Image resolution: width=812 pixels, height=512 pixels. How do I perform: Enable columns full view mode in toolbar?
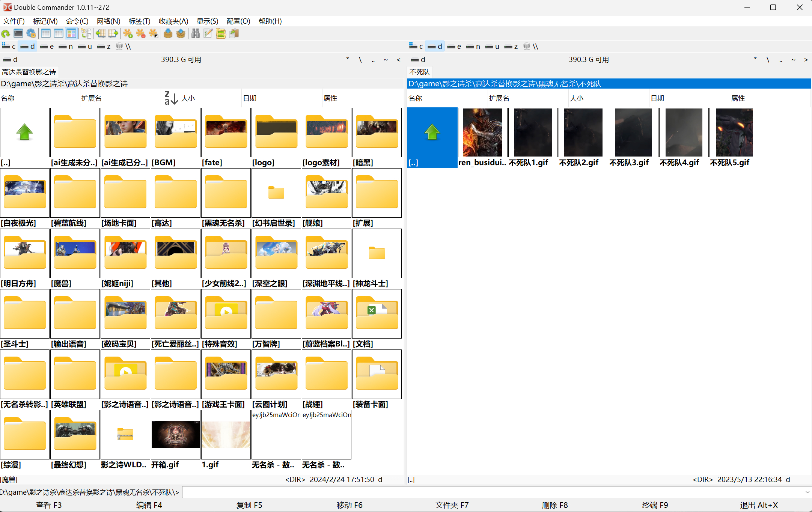[59, 34]
